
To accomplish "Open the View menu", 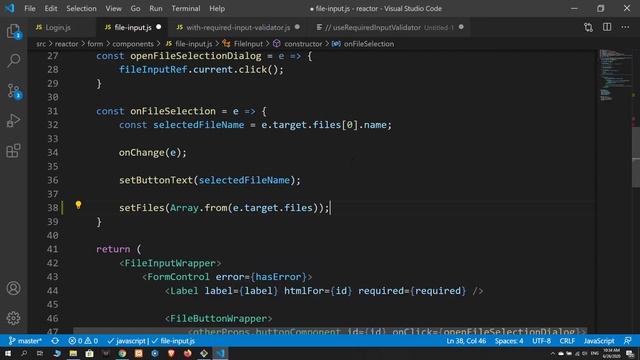I will click(113, 8).
